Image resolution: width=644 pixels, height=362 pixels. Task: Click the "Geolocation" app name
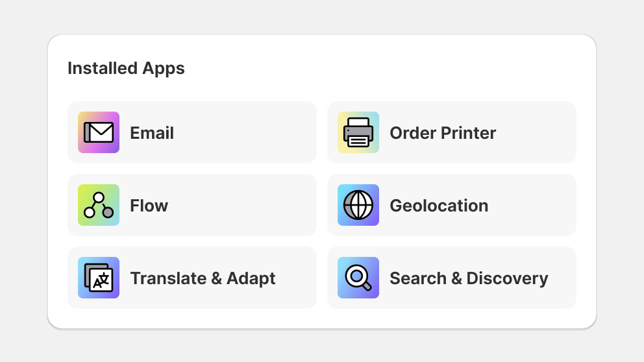point(439,206)
